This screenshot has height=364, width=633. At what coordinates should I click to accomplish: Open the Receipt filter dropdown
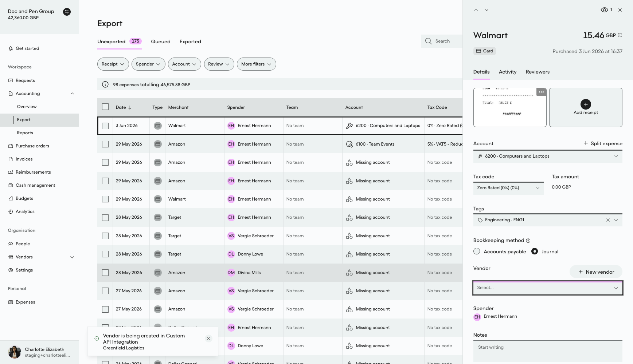[113, 64]
